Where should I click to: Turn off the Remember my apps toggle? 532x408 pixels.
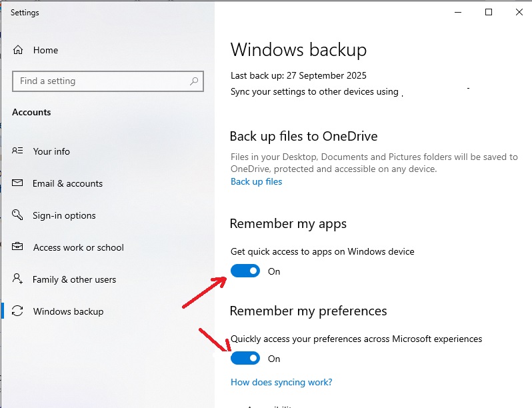[x=245, y=271]
